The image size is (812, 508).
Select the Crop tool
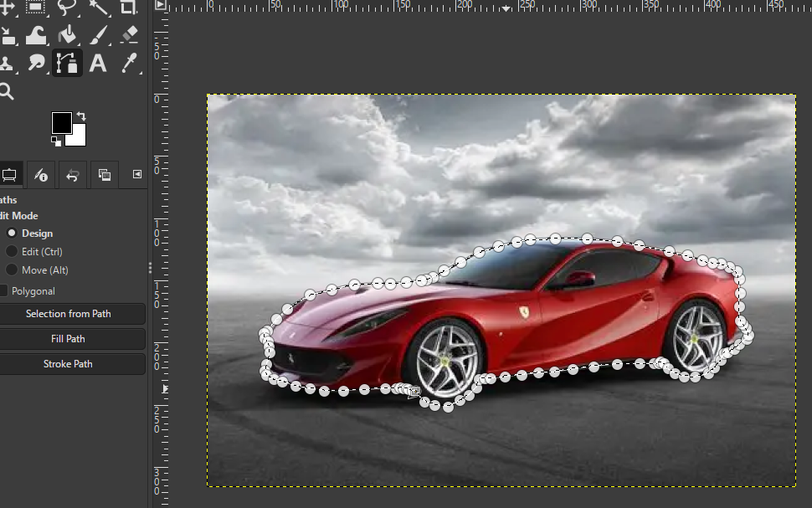pos(126,8)
